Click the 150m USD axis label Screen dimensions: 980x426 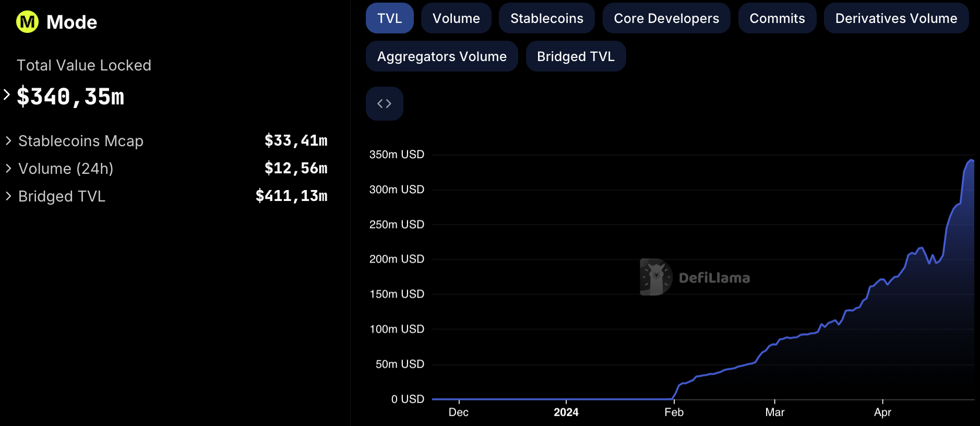[397, 294]
